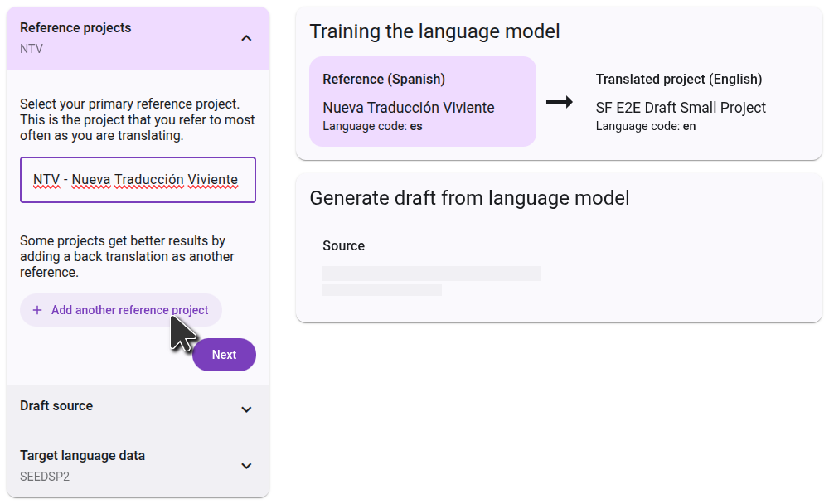Viewport: 829px width, 504px height.
Task: Click the Translated project (English) label
Action: pyautogui.click(x=679, y=80)
